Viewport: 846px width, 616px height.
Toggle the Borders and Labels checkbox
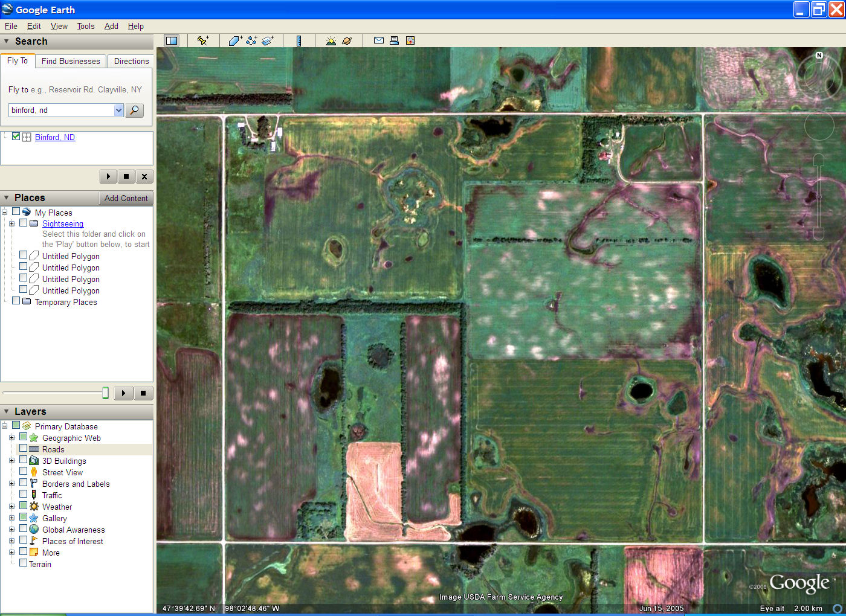(23, 483)
